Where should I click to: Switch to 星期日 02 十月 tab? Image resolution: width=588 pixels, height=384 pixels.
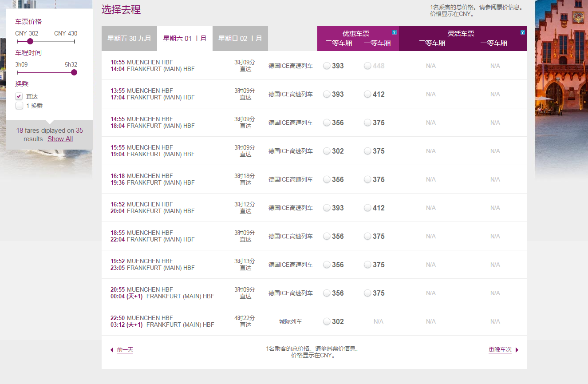coord(240,39)
